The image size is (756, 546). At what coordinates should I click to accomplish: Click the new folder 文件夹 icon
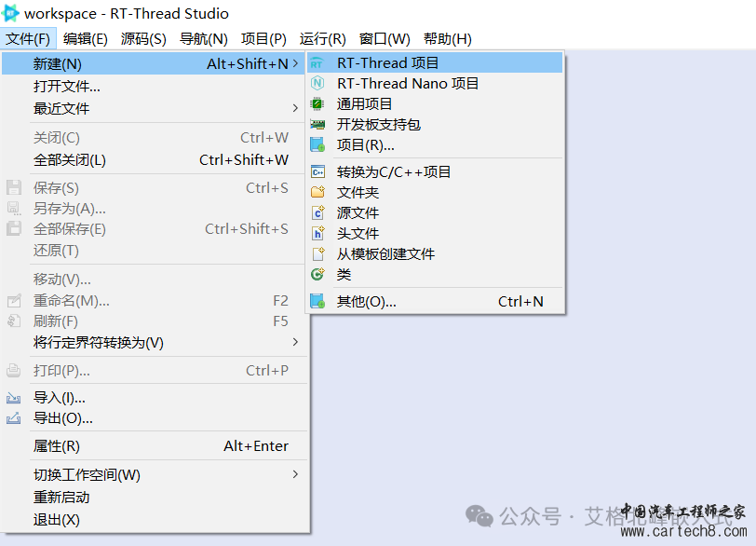click(x=317, y=192)
